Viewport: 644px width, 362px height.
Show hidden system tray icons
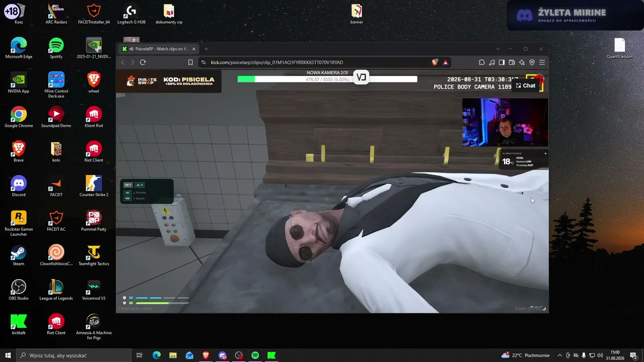point(559,355)
